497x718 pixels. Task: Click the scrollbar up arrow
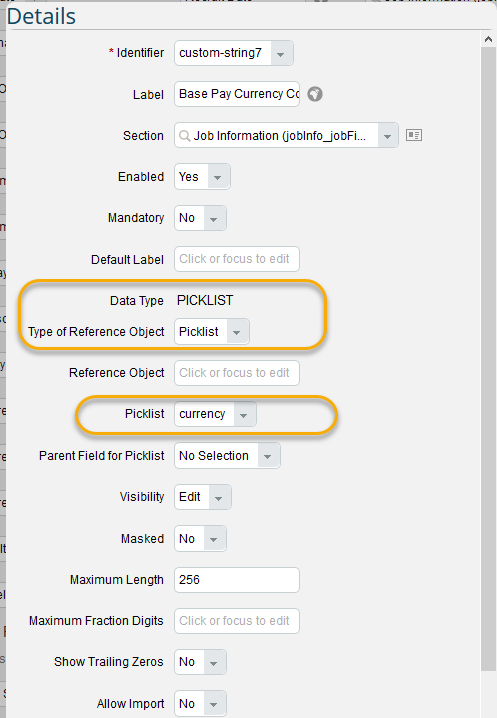pyautogui.click(x=488, y=39)
